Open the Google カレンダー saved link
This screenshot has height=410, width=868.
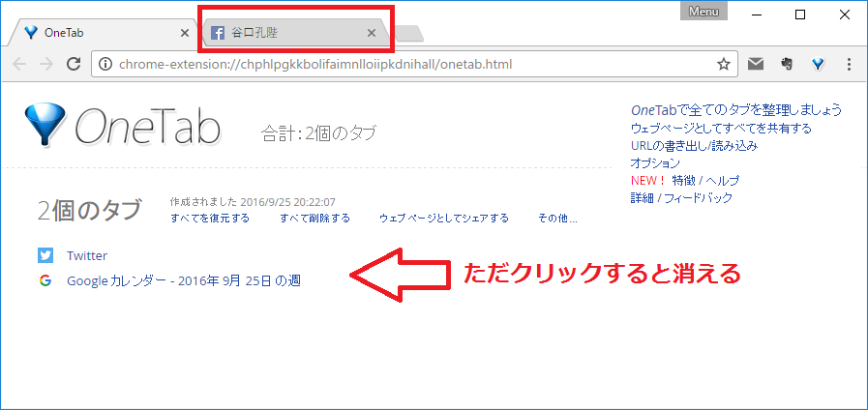[190, 280]
